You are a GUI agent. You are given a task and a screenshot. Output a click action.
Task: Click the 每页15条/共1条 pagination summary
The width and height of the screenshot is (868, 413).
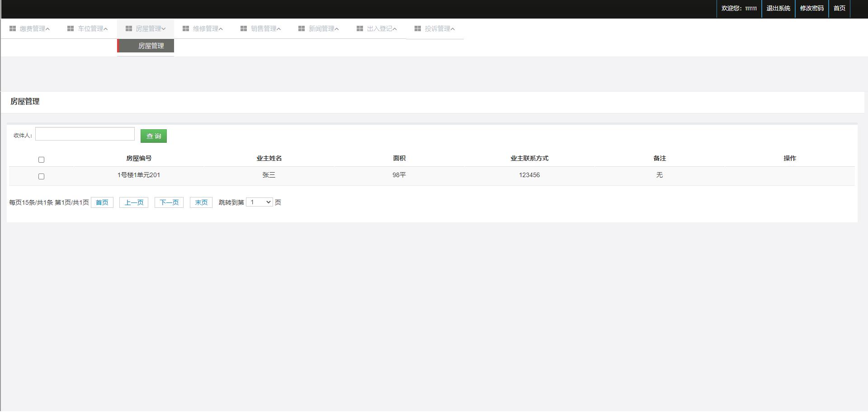[x=49, y=202]
